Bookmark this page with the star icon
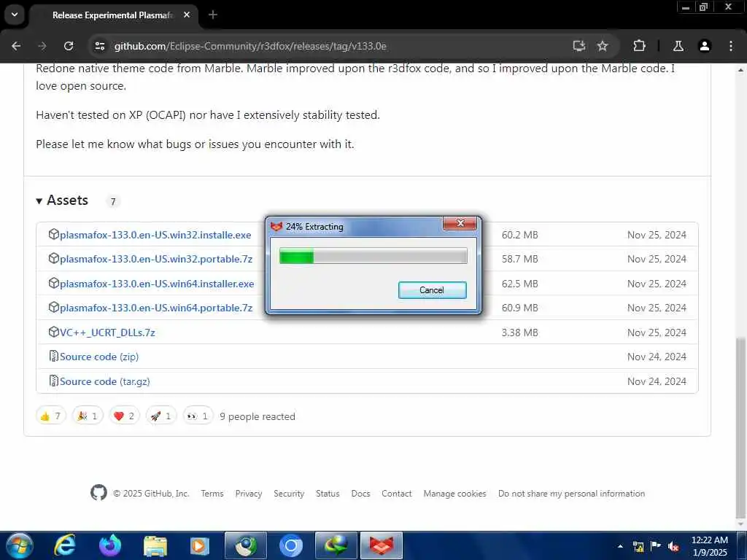Screen dimensions: 747x560 pyautogui.click(x=603, y=46)
